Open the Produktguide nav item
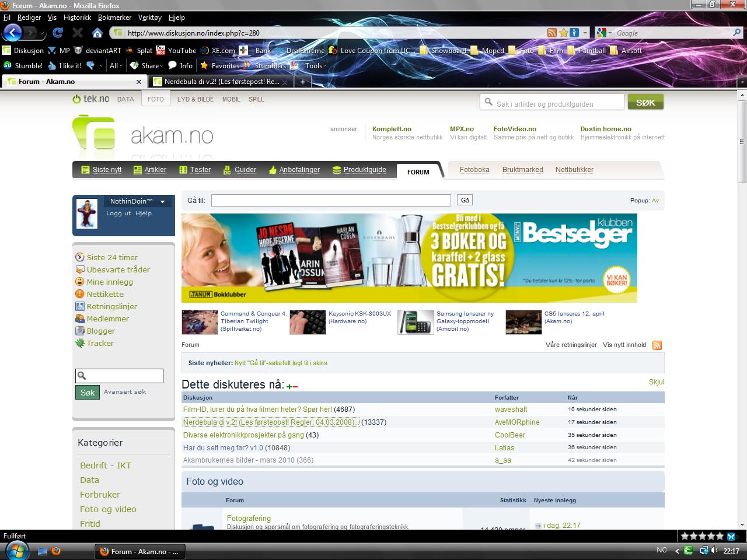This screenshot has height=560, width=747. point(359,170)
